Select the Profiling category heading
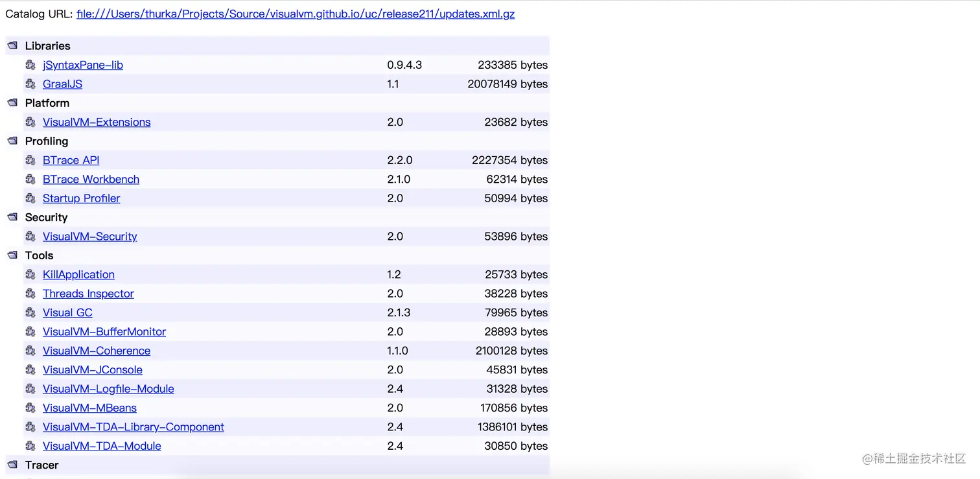 [x=47, y=141]
